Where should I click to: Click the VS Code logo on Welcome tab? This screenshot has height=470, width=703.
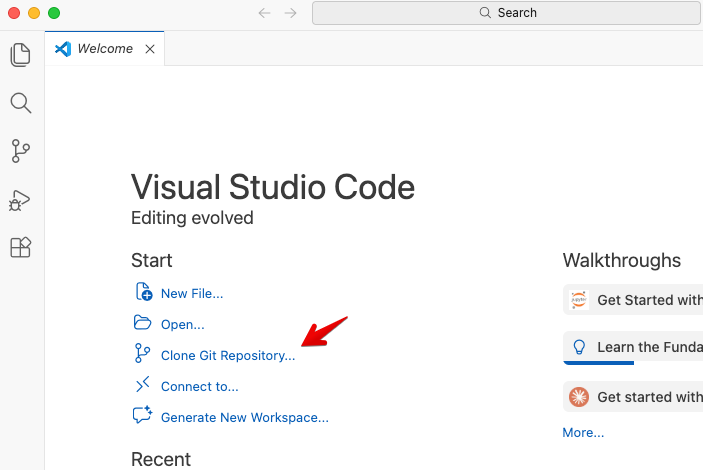tap(63, 49)
